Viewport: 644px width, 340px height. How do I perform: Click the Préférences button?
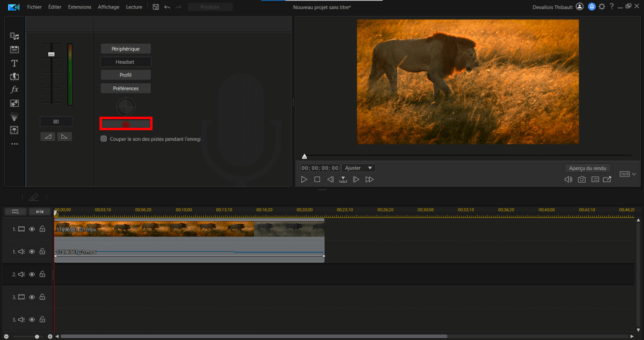[126, 88]
